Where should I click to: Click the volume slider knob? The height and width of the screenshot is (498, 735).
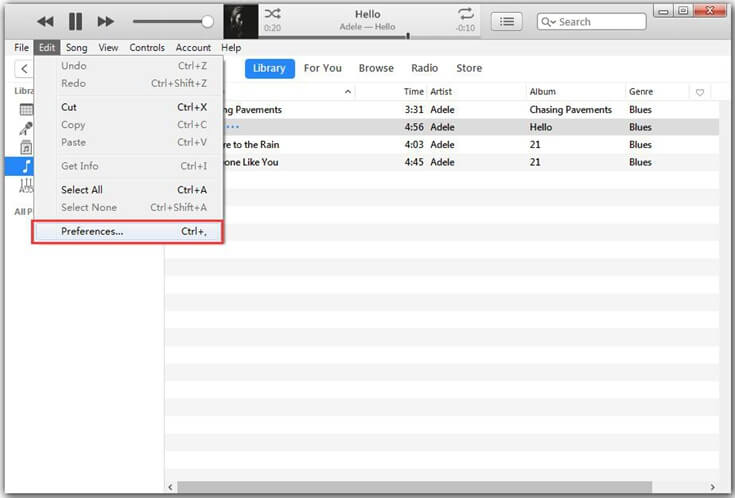tap(207, 21)
